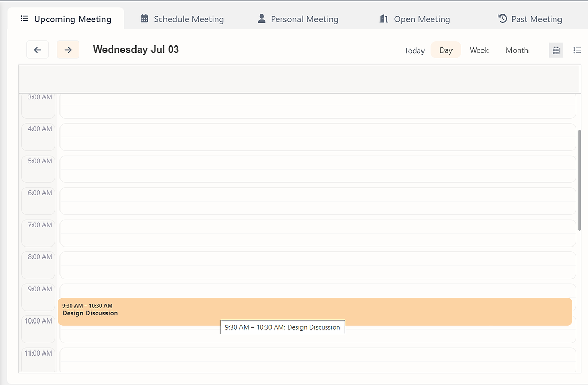Click the Wednesday Jul 03 date heading

click(135, 50)
